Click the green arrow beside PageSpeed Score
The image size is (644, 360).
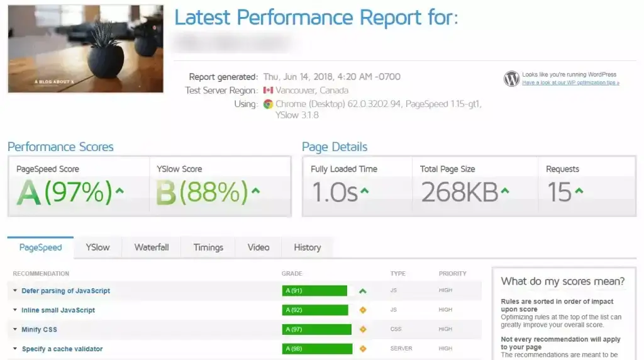(119, 191)
